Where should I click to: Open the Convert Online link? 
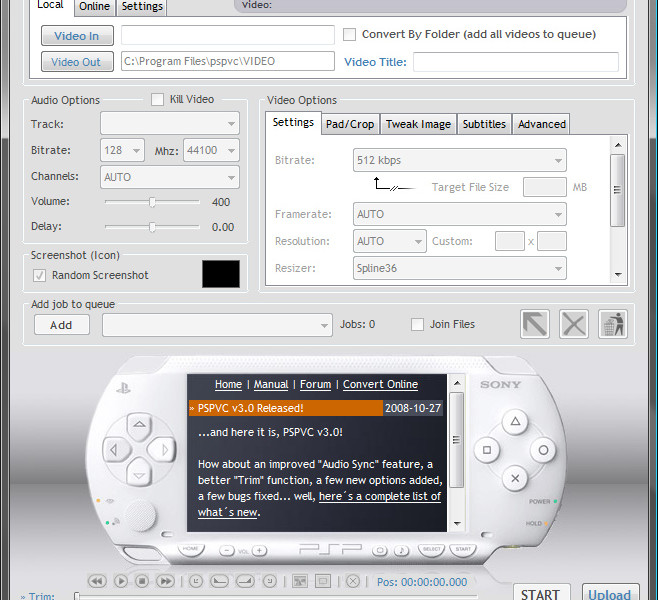[381, 384]
